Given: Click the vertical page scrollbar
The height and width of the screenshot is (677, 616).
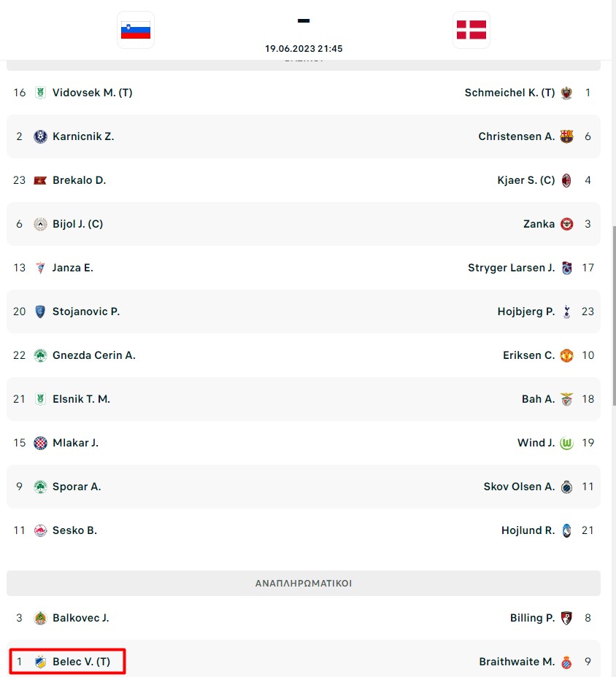Looking at the screenshot, I should (614, 316).
